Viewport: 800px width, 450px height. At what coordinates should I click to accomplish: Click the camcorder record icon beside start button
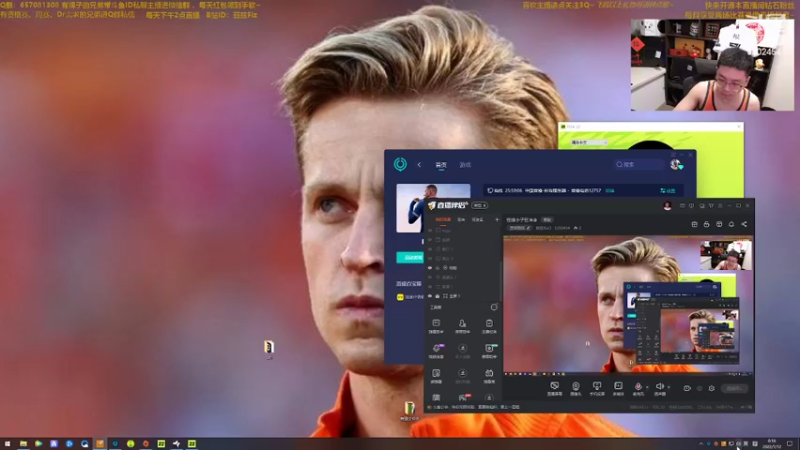(x=687, y=388)
